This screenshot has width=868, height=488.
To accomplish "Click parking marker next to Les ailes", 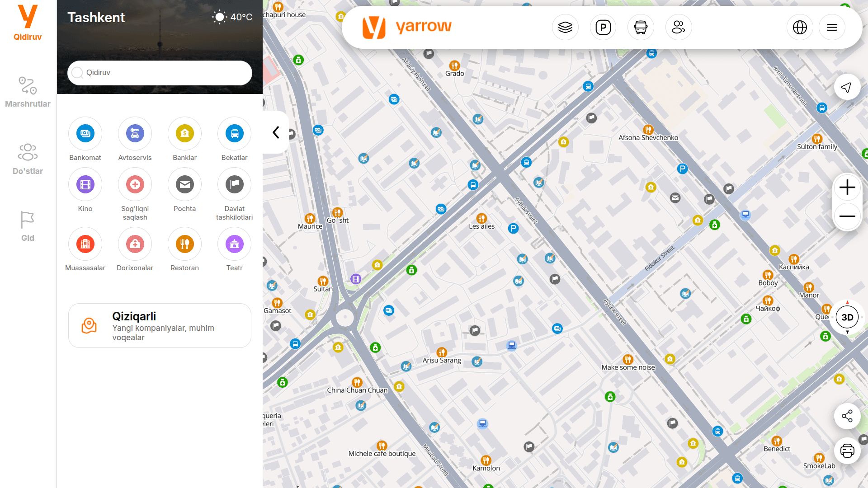I will click(x=513, y=229).
